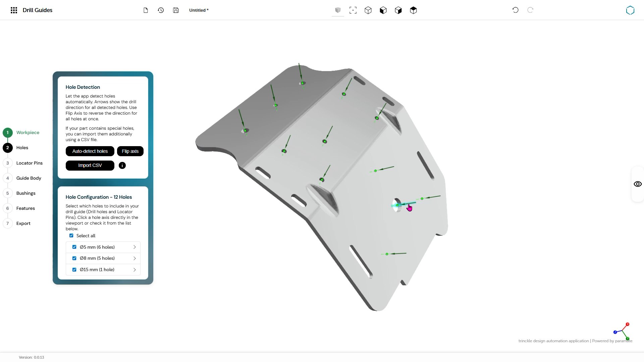This screenshot has height=362, width=644.
Task: Uncheck the Ø8 mm holes checkbox
Action: coord(74,258)
